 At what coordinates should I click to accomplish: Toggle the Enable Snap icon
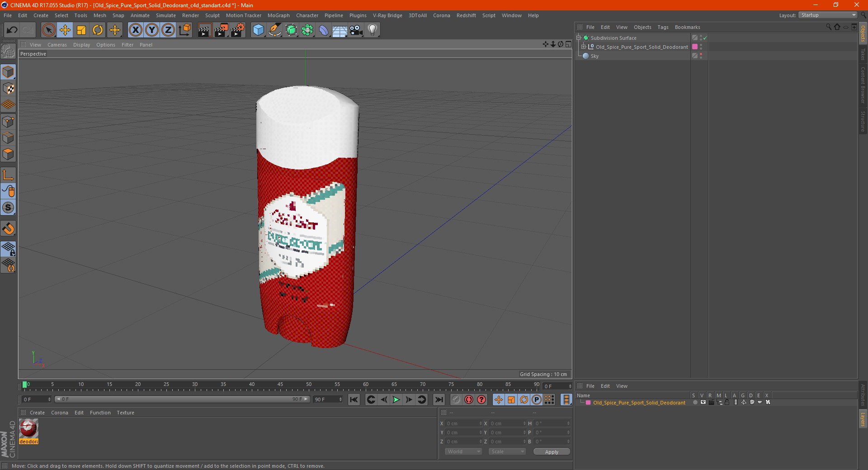pos(8,229)
